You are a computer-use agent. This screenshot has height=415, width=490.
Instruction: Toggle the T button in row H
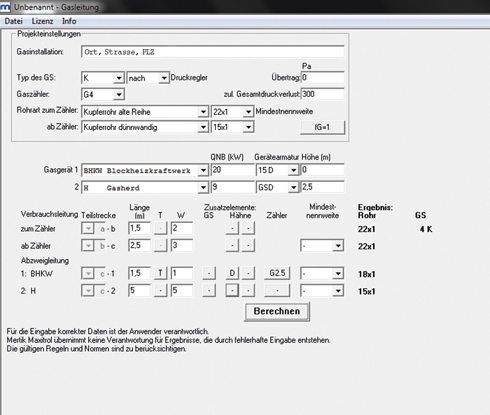[160, 291]
